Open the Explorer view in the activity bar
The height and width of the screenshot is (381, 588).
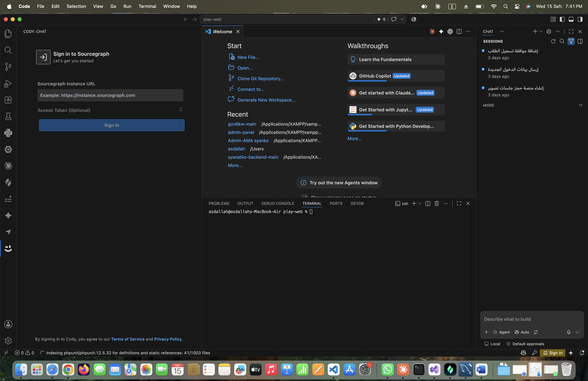(x=8, y=34)
